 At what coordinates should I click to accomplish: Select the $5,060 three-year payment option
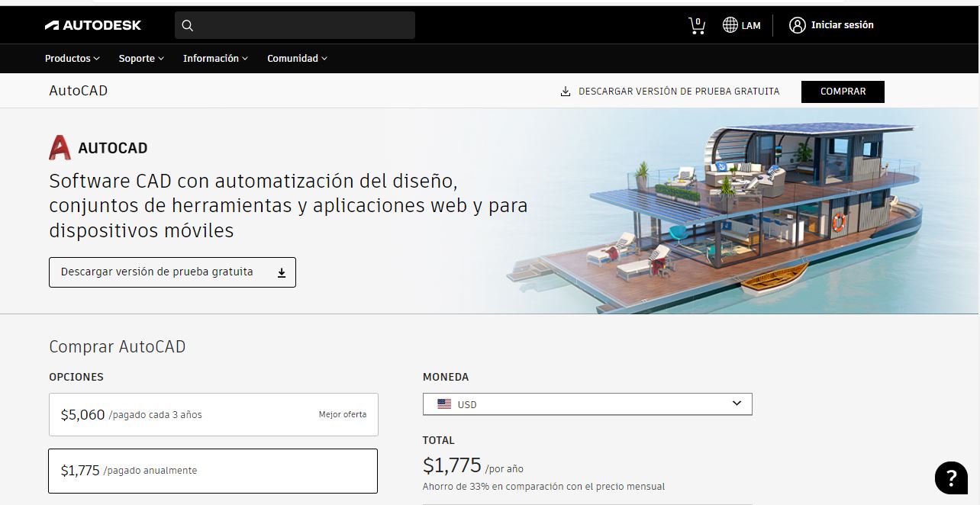pos(214,414)
